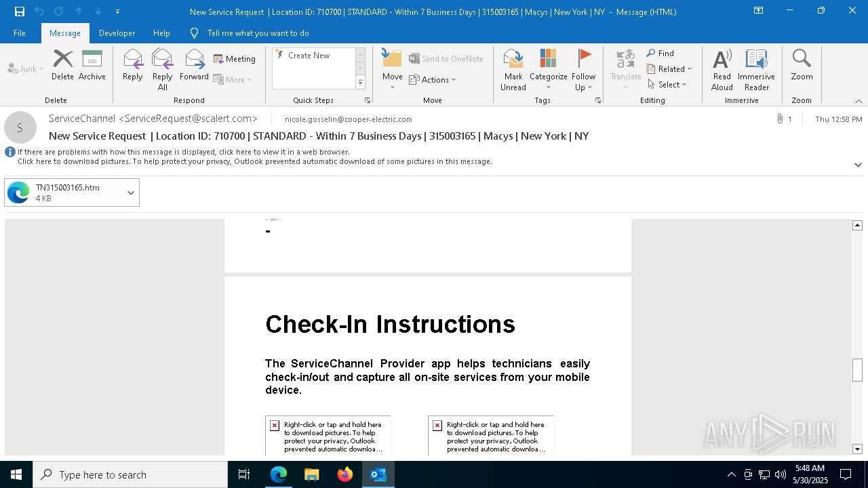Click the Ribbon Display Options icon

[x=759, y=11]
